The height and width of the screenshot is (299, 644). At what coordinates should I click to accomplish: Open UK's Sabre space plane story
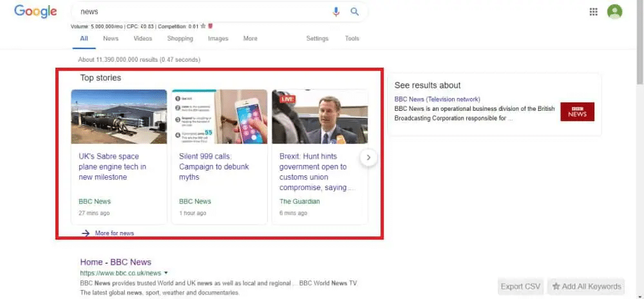112,167
